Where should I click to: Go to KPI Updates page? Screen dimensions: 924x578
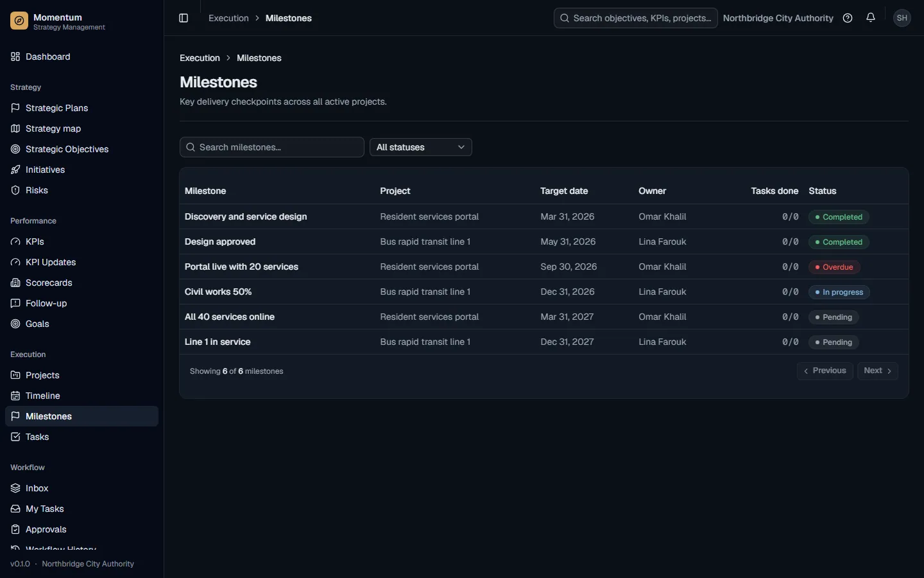pos(81,262)
